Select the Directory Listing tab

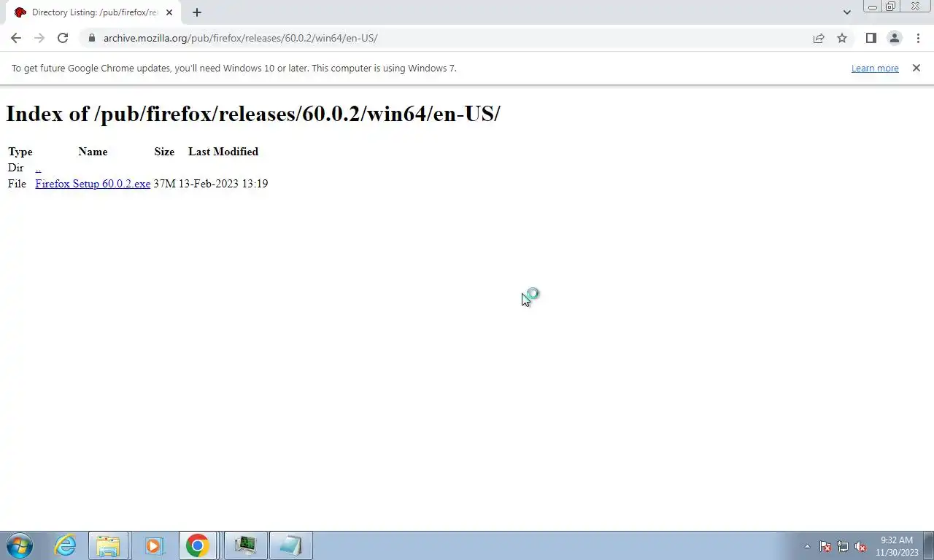click(92, 12)
